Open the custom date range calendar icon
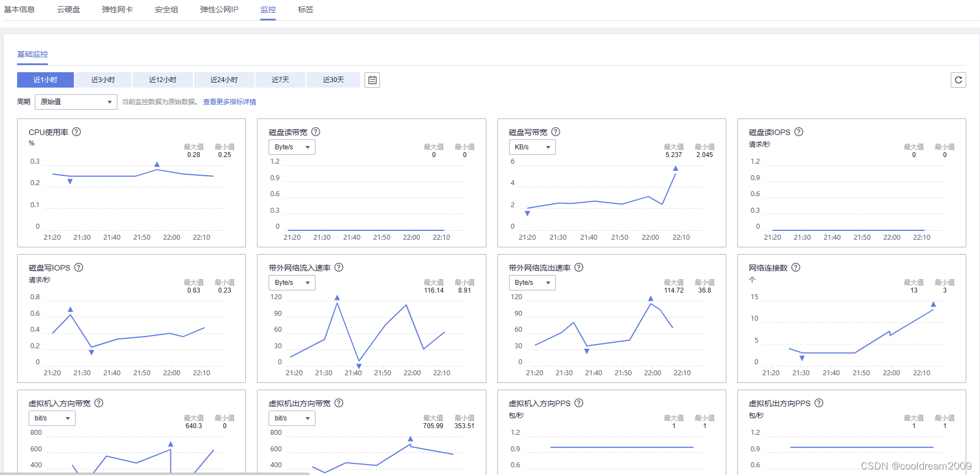This screenshot has width=980, height=475. coord(372,80)
